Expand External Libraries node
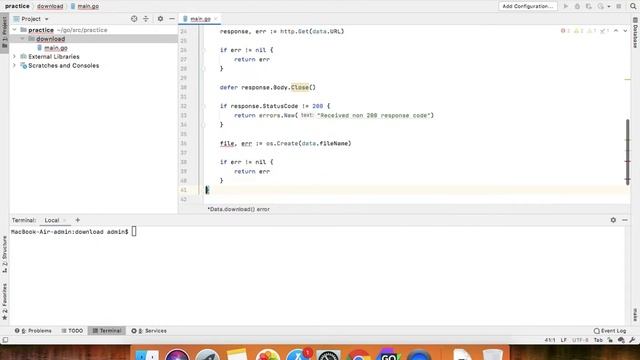 point(14,57)
